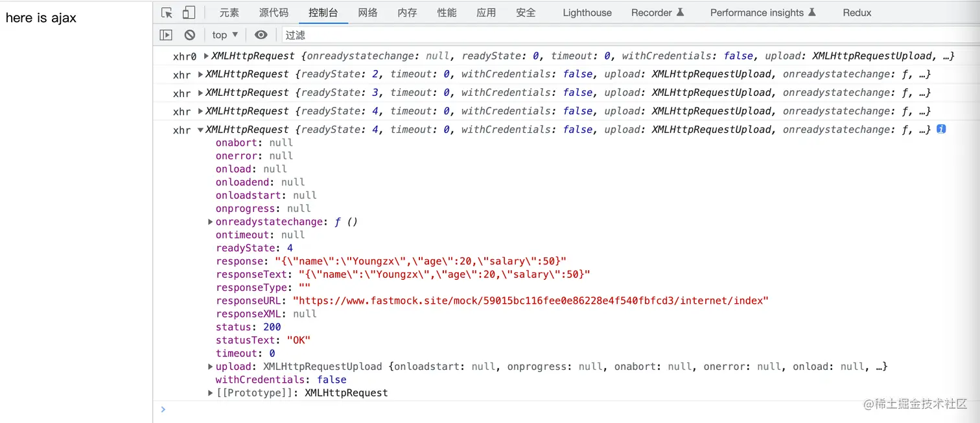Screen dimensions: 980x423
Task: Collapse the expanded xhr XMLHttpRequest object
Action: pos(201,130)
